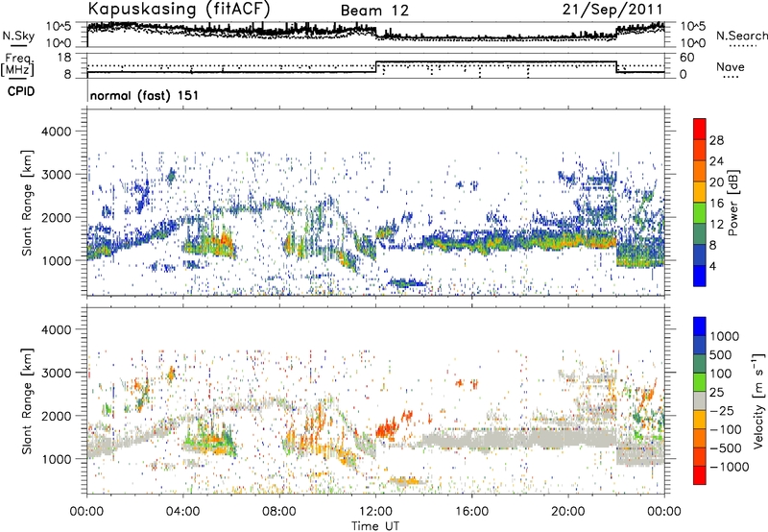Click the frequency step-up at 12:00 UT
Screen dimensions: 768x532
click(376, 67)
